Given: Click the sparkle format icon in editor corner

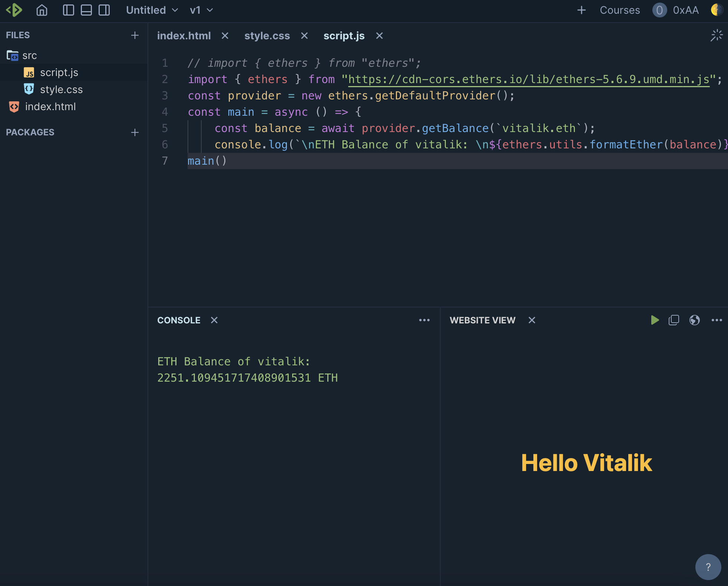Looking at the screenshot, I should click(x=717, y=36).
